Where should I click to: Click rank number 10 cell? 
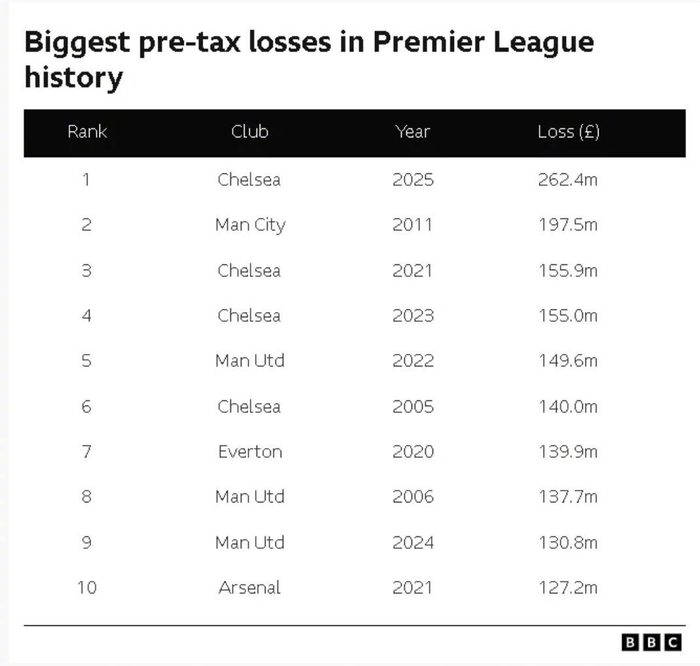pyautogui.click(x=87, y=587)
